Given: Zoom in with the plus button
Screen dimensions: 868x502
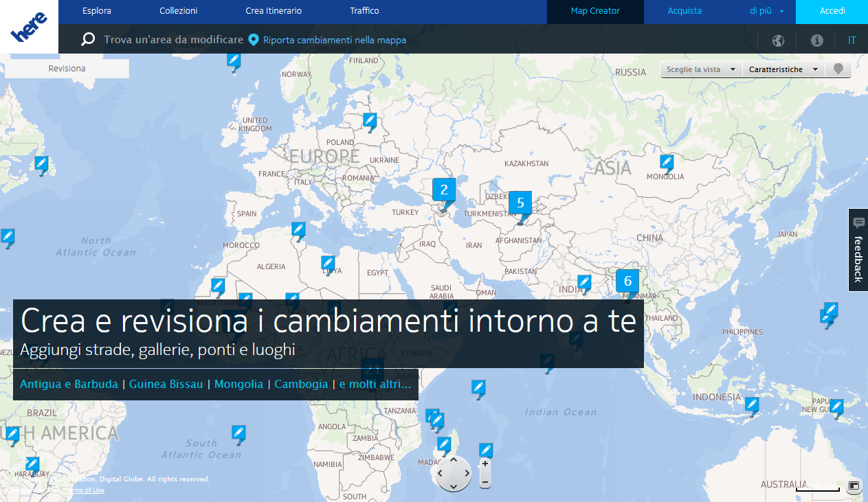Looking at the screenshot, I should click(485, 464).
